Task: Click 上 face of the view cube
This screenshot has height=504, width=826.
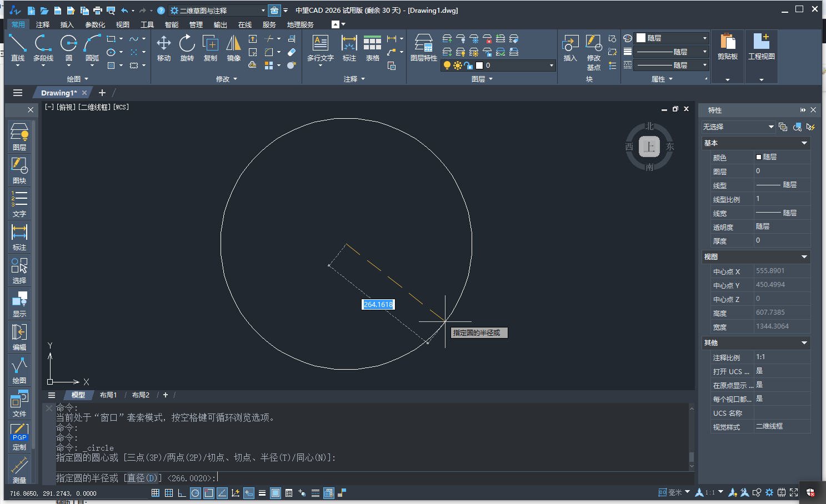Action: (649, 147)
